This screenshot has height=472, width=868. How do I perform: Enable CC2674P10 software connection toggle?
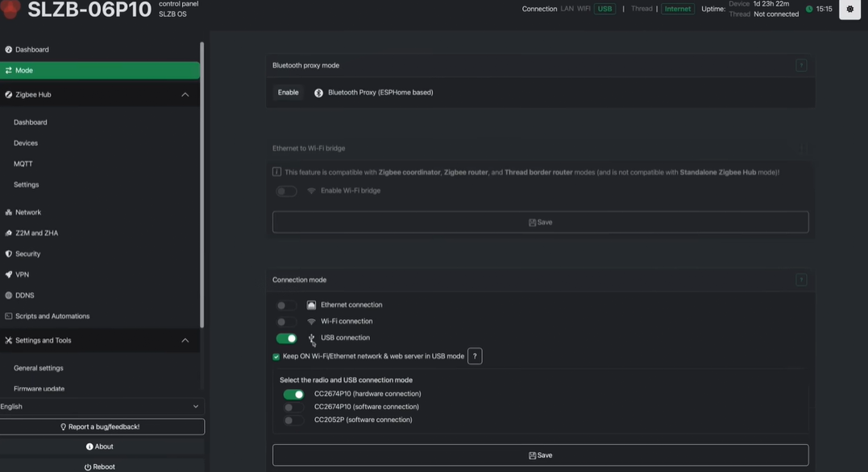coord(293,408)
